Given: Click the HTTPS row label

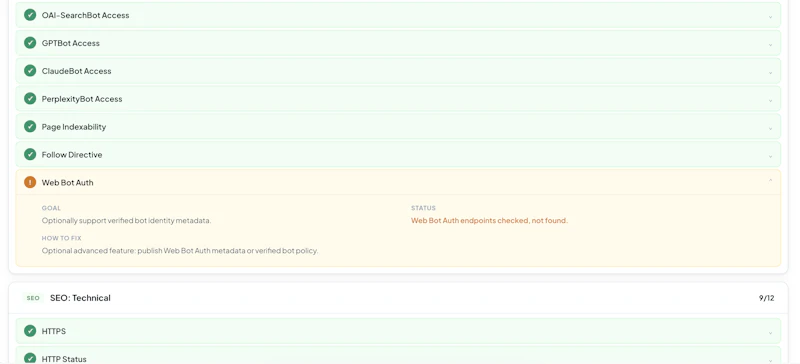Looking at the screenshot, I should (x=54, y=331).
